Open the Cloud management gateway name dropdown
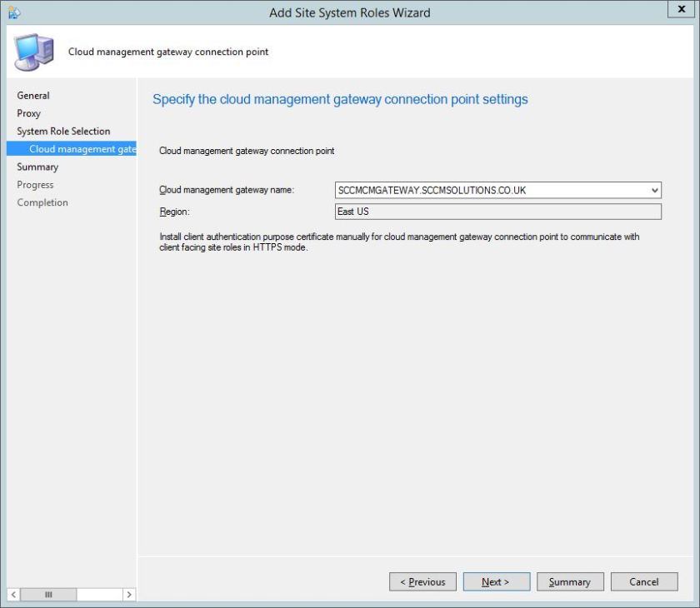 coord(655,190)
